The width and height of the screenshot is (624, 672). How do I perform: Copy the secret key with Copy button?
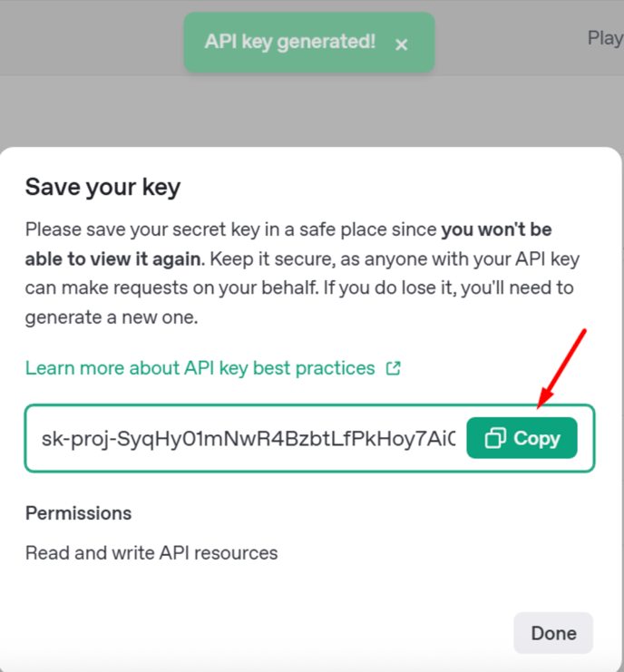point(522,438)
